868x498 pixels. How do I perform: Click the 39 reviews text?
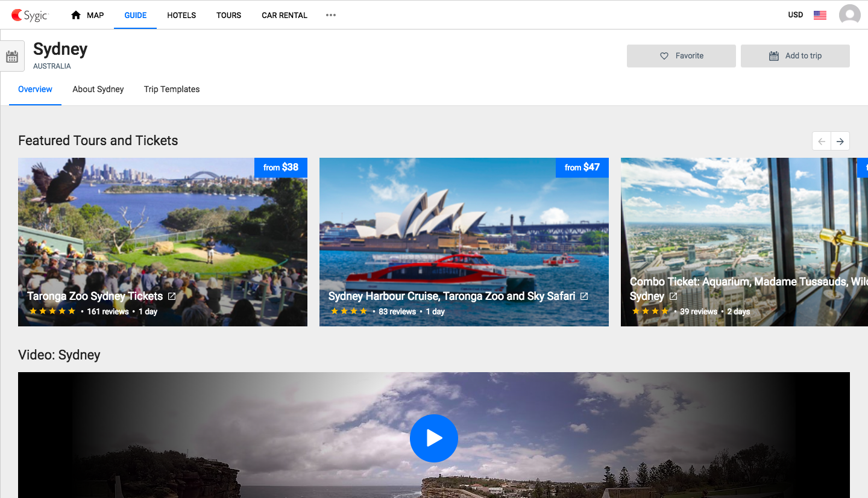(x=699, y=312)
